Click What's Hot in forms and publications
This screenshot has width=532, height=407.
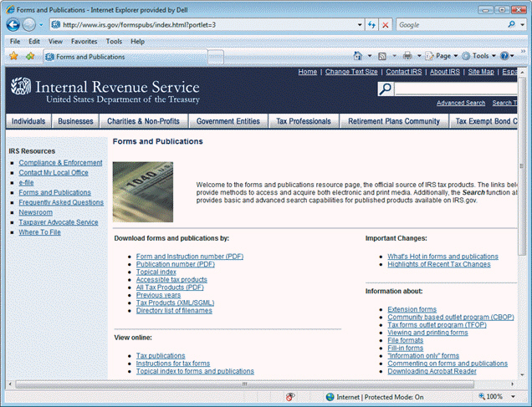pyautogui.click(x=442, y=257)
